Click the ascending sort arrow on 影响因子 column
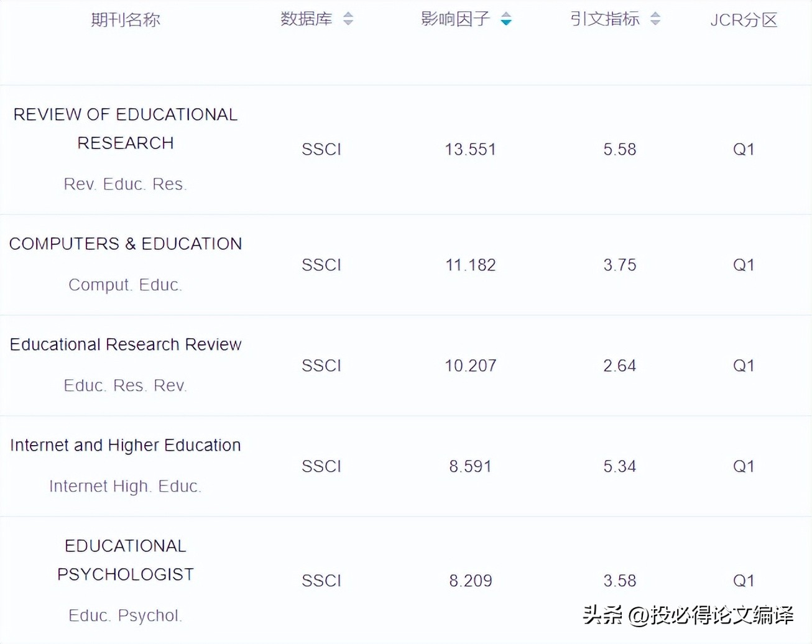Image resolution: width=812 pixels, height=644 pixels. (506, 14)
